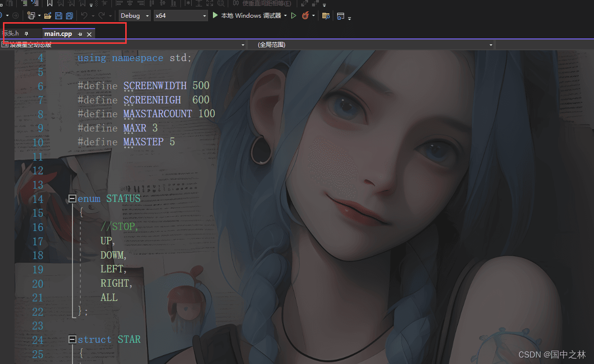594x364 pixels.
Task: Open the new project dropdown arrow
Action: tap(39, 16)
